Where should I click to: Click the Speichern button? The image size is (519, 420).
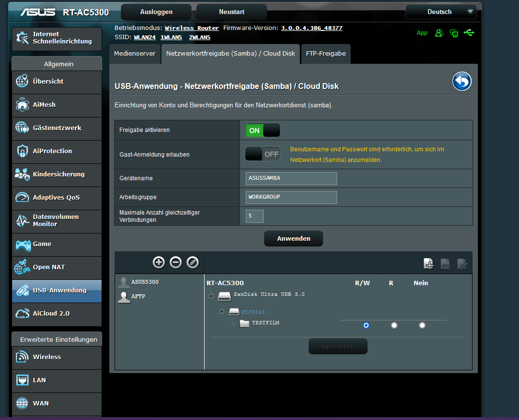(x=338, y=346)
